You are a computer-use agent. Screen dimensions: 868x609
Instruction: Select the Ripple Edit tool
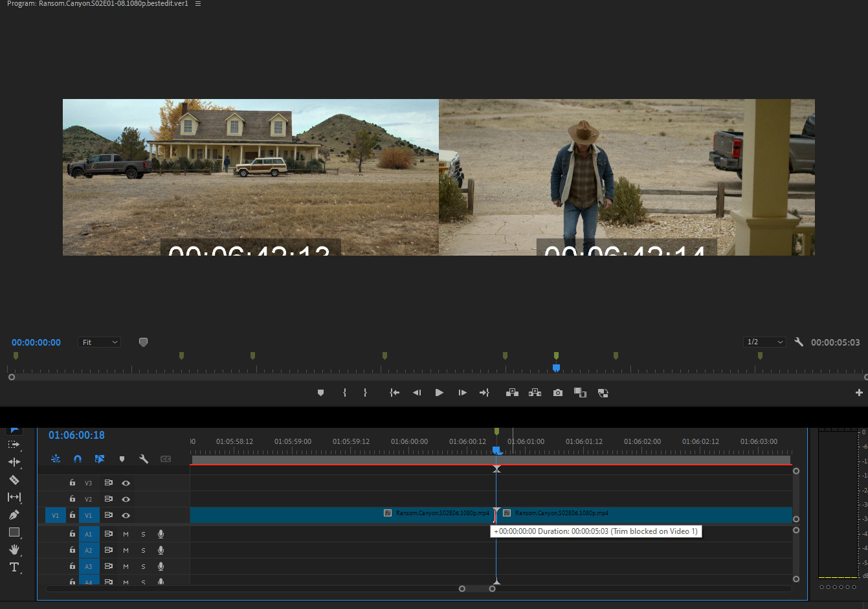(x=14, y=462)
